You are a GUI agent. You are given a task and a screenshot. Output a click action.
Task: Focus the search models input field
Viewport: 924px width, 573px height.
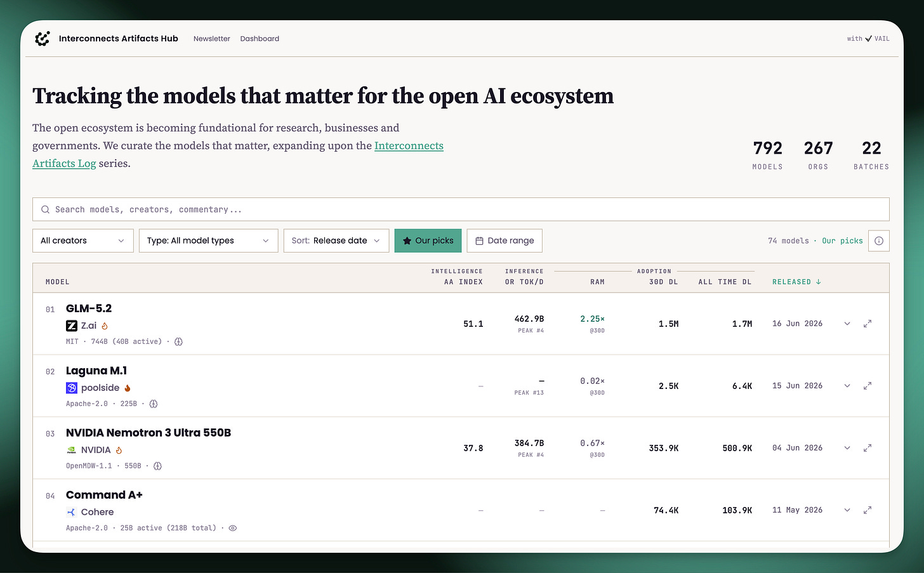coord(461,209)
